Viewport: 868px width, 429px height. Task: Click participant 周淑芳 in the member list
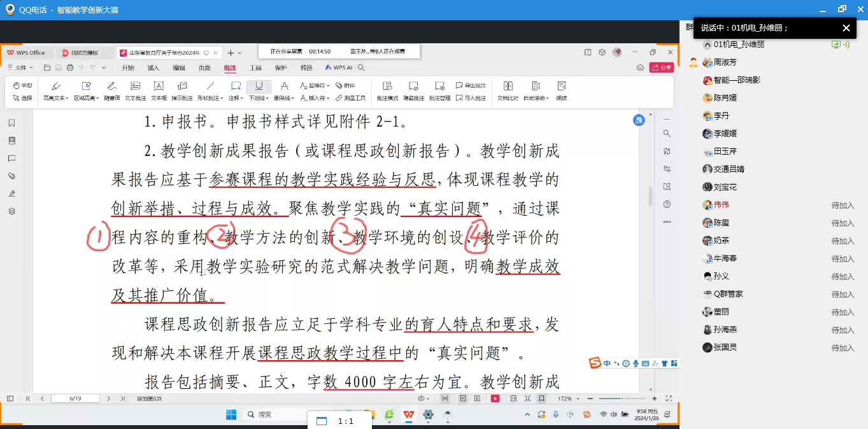coord(725,62)
